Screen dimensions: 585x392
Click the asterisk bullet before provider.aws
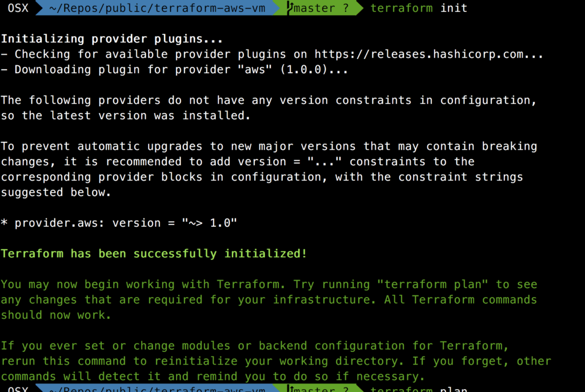[4, 223]
